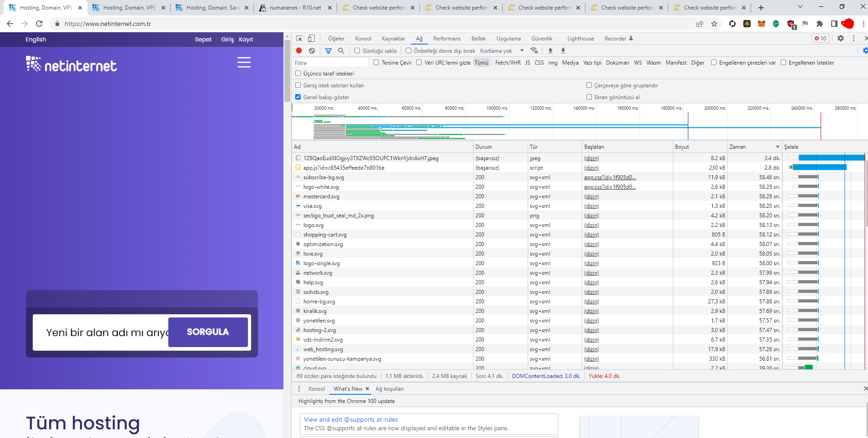Close the What's New drawer tab
Screen dimensions: 868x438
367,389
